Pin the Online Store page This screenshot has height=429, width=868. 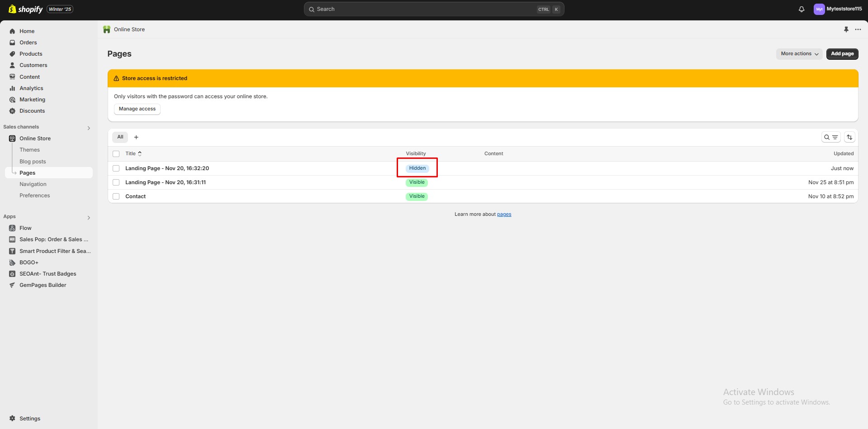click(x=846, y=29)
